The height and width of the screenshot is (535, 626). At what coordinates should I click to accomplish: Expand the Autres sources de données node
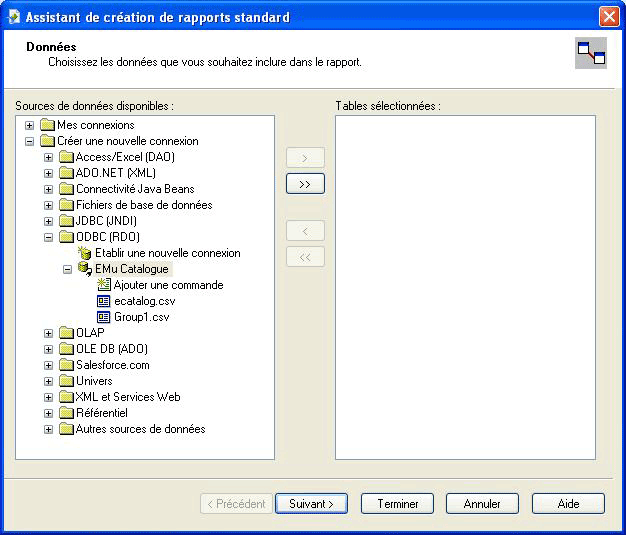48,429
